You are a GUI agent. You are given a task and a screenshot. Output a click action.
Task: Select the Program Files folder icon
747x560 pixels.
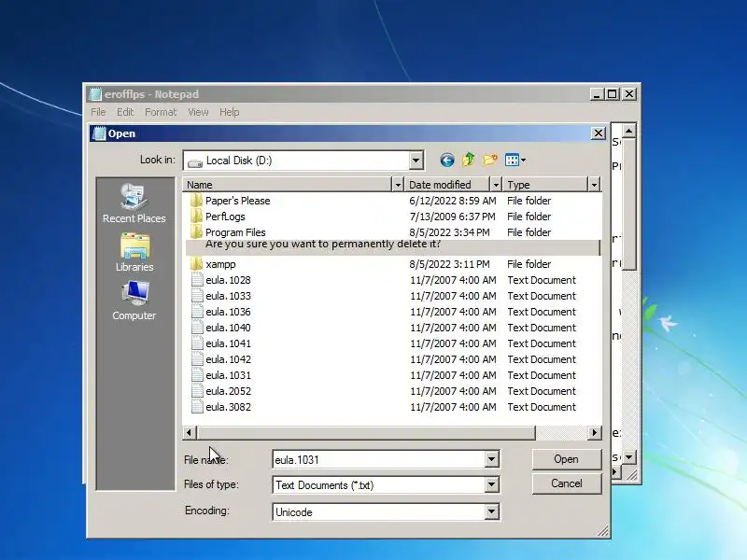tap(196, 231)
